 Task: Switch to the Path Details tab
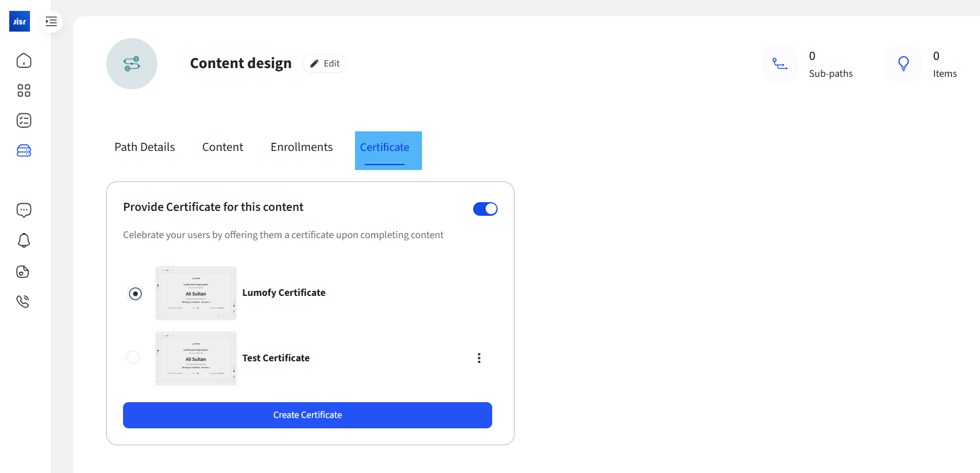pyautogui.click(x=144, y=147)
